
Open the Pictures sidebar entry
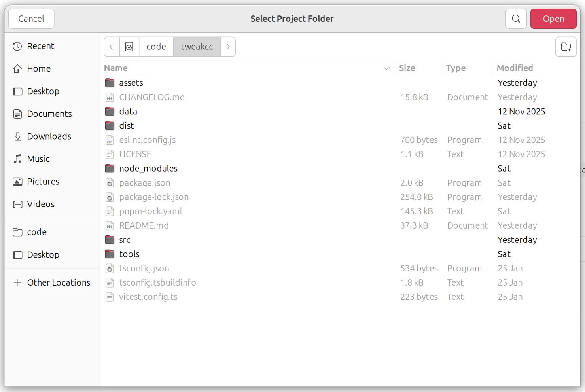point(43,181)
